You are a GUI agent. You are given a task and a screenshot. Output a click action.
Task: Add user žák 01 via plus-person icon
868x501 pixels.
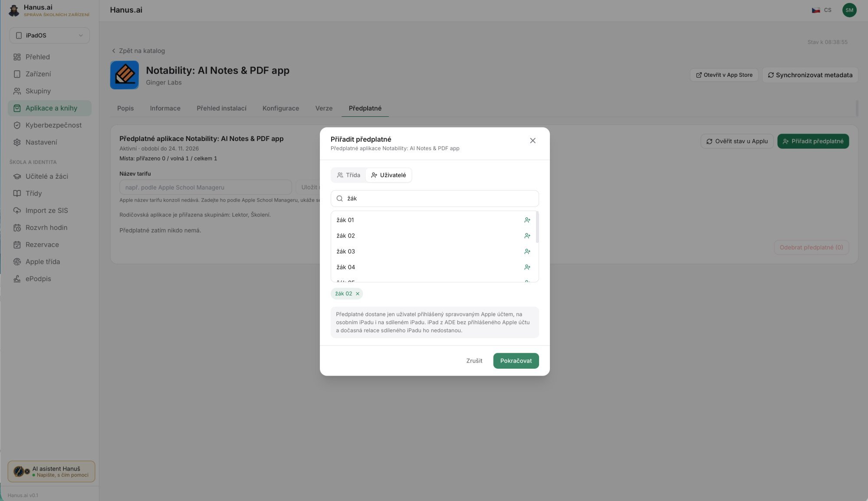point(527,220)
